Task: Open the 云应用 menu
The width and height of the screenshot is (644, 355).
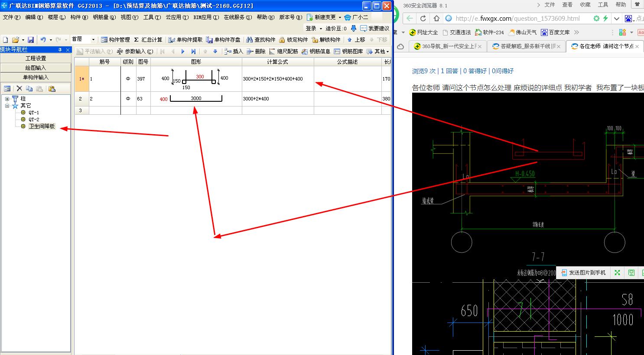Action: 177,17
